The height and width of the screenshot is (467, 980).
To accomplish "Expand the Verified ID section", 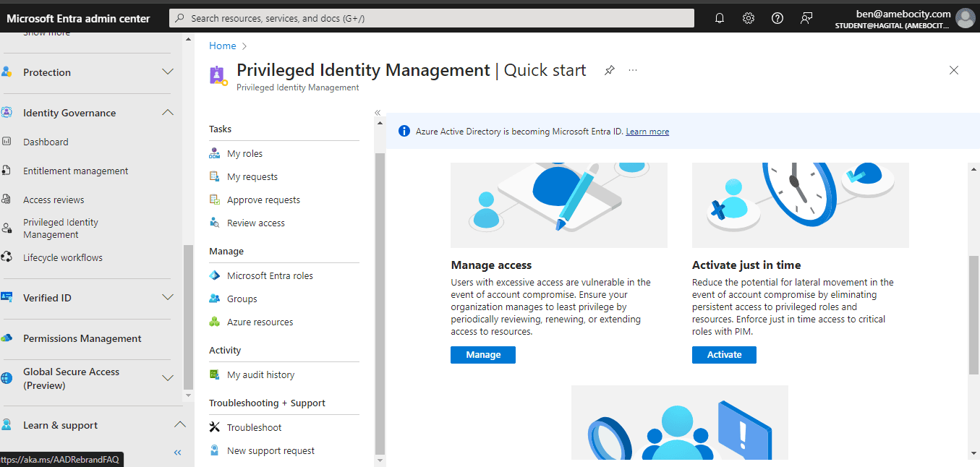I will tap(168, 298).
